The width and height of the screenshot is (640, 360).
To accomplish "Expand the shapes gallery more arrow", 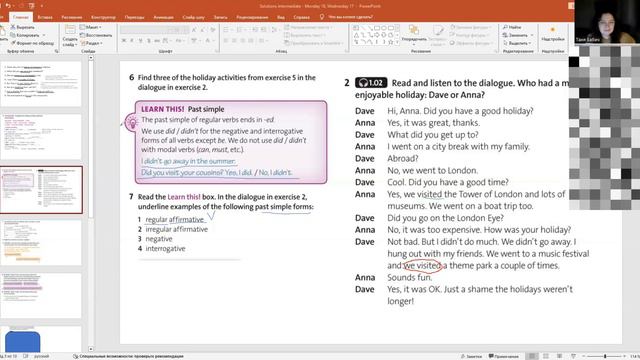I will [397, 42].
